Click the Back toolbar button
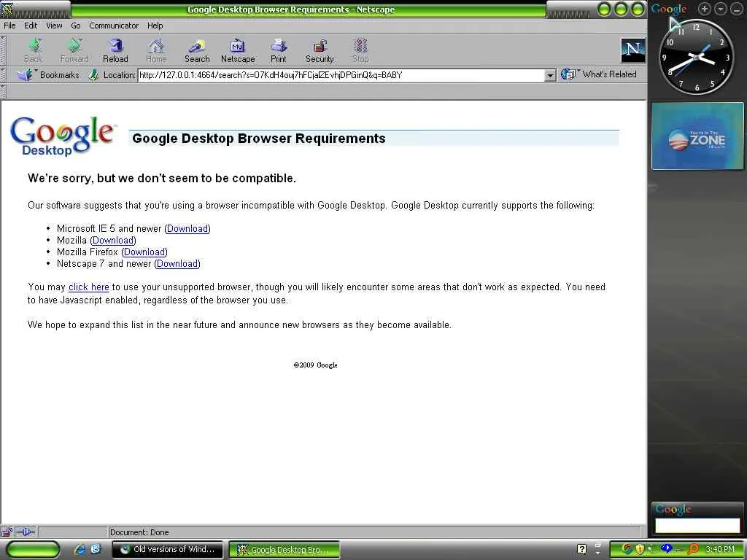This screenshot has height=560, width=747. pos(33,50)
